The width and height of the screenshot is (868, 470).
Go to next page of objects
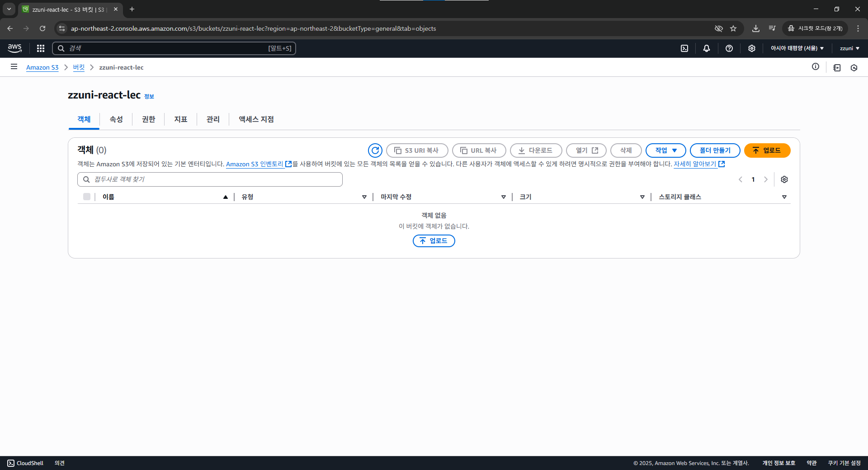tap(766, 179)
